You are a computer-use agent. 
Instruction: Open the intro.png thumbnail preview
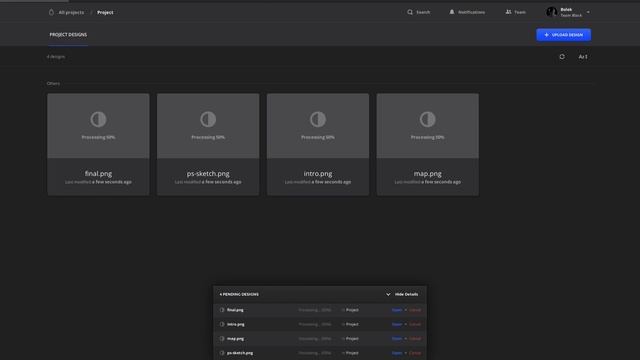[318, 126]
